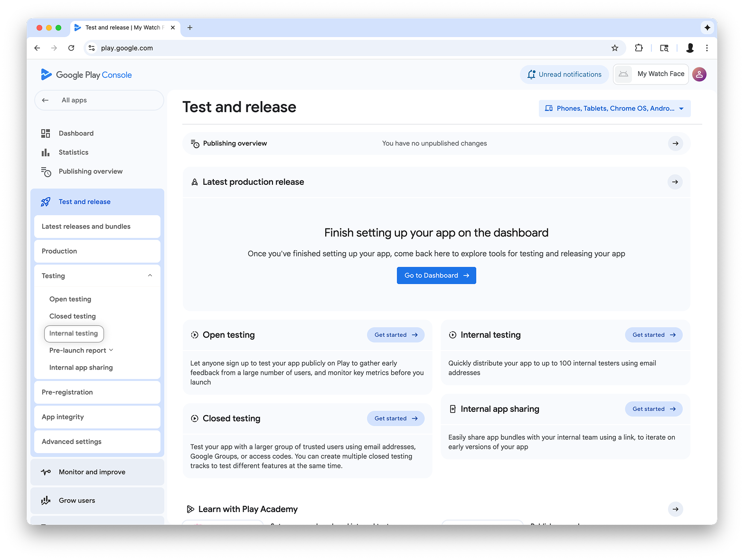
Task: Click the user account avatar icon
Action: 699,74
